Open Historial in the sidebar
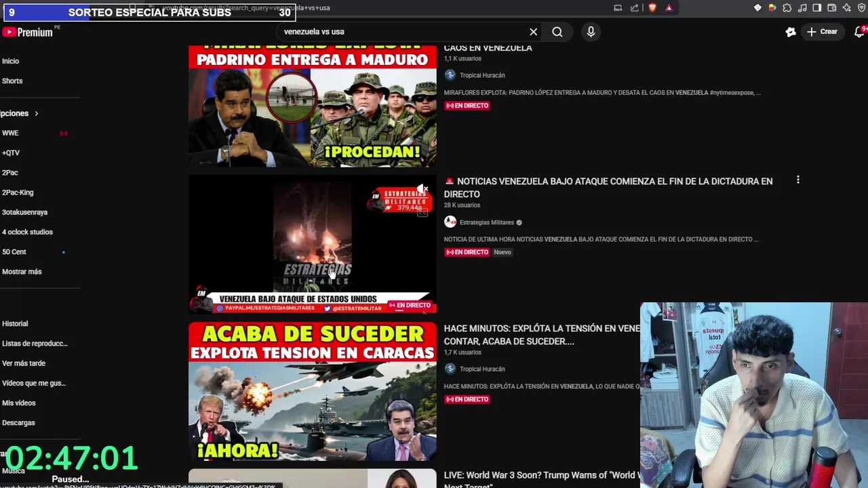 (15, 324)
